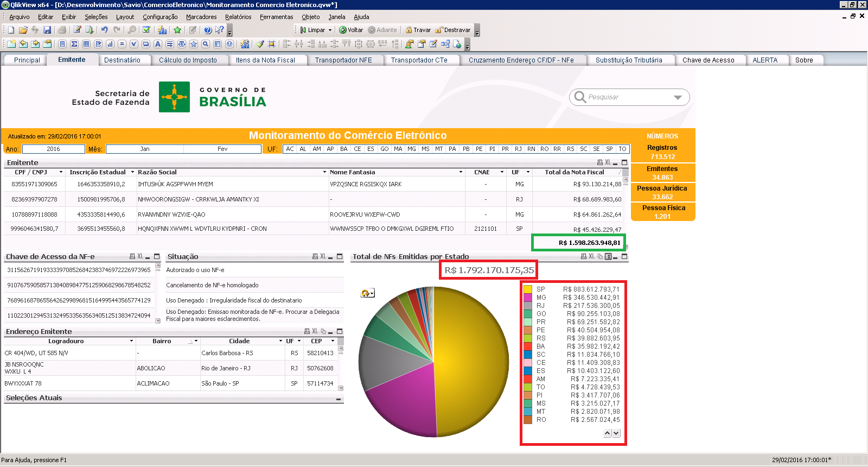Expand the Pesquisar search box dropdown arrow
The width and height of the screenshot is (868, 467).
678,98
